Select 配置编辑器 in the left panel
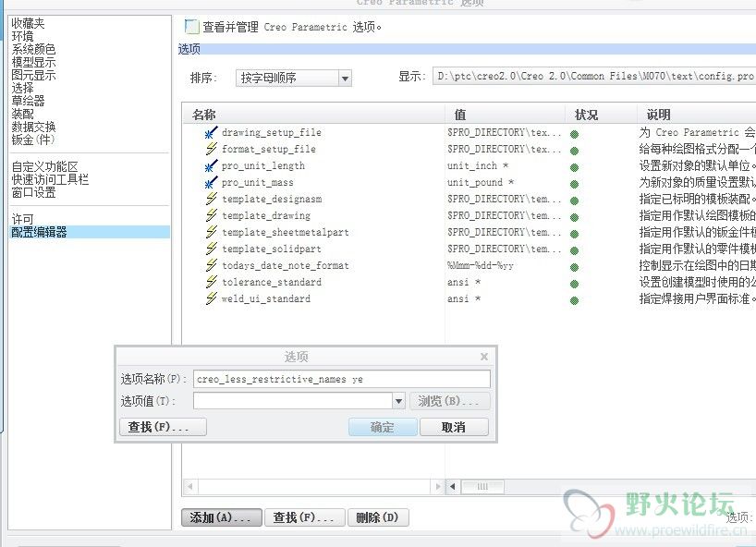 click(x=90, y=232)
